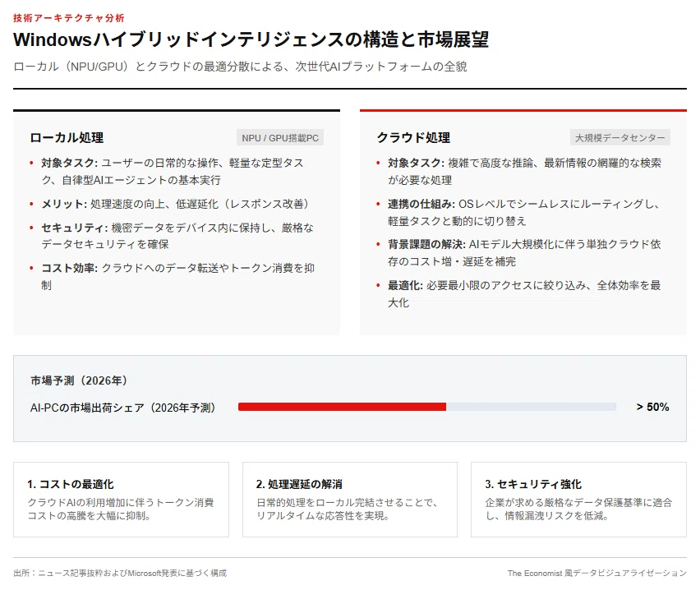
Task: Select the label "AI-PCの市場出荷シェア（2026年予測）"
Action: click(x=122, y=408)
